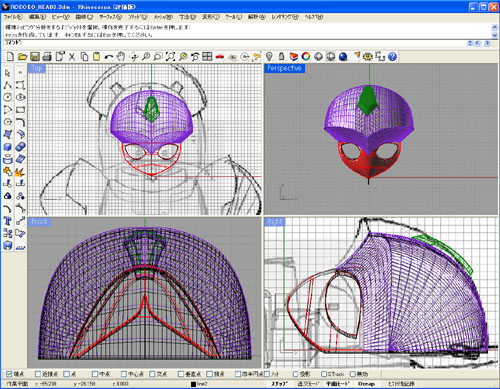Open the ファイル (File) menu

point(13,17)
